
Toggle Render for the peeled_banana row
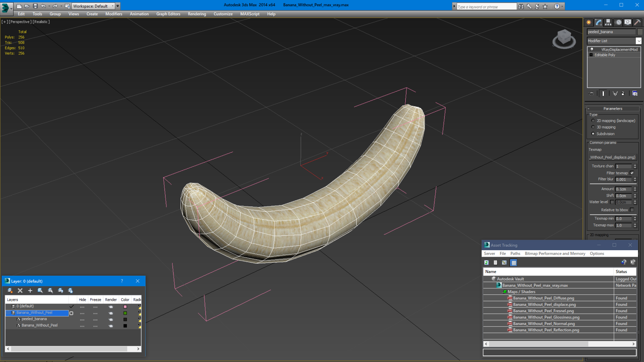[x=111, y=320]
